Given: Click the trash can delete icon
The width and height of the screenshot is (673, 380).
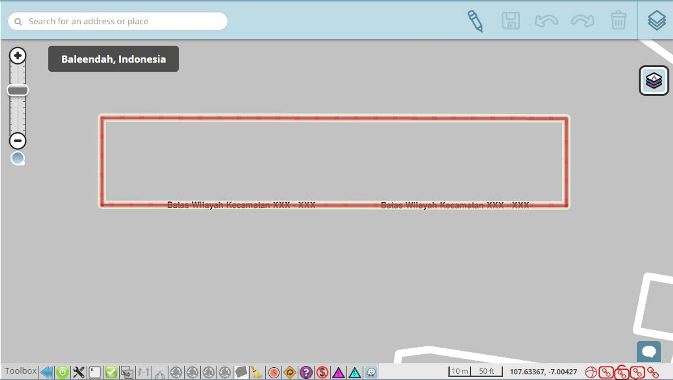Looking at the screenshot, I should pyautogui.click(x=618, y=20).
